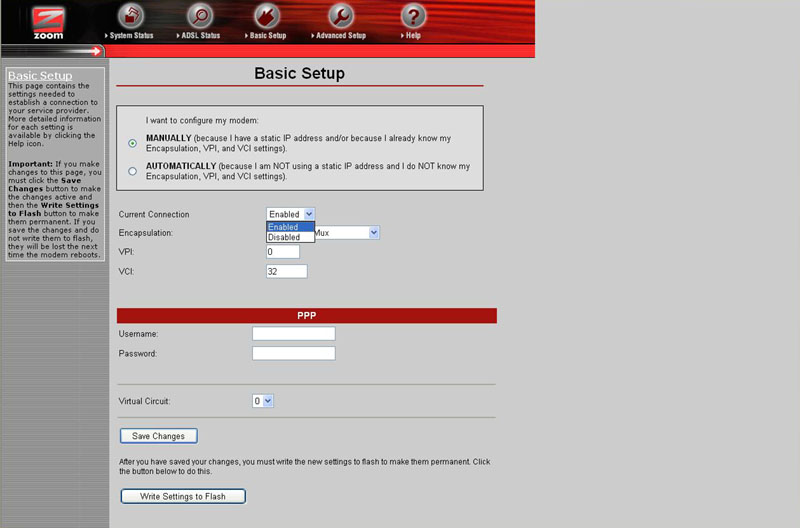
Task: Select the AUTOMATICALLY configuration radio button
Action: [x=133, y=171]
